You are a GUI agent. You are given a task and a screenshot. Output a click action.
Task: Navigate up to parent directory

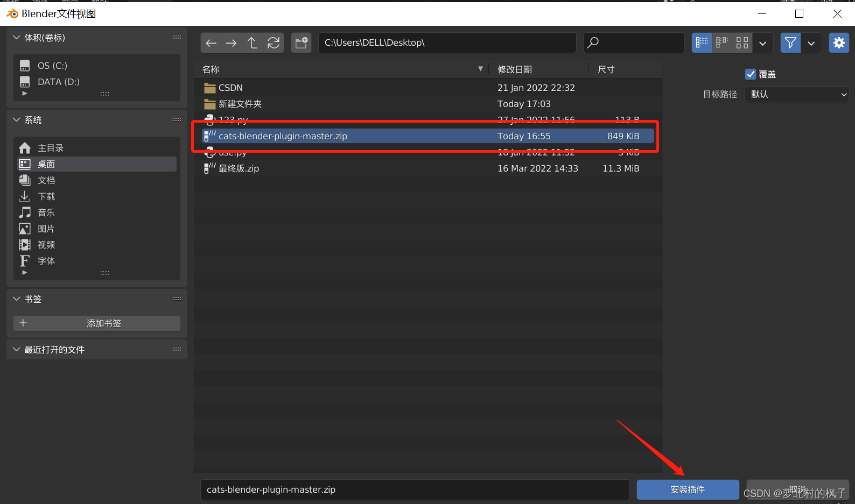[x=253, y=43]
